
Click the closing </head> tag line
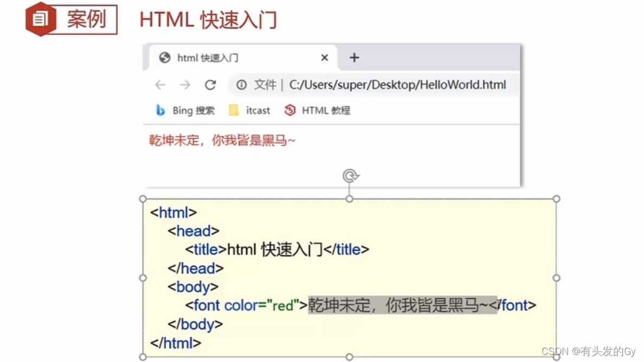(196, 268)
